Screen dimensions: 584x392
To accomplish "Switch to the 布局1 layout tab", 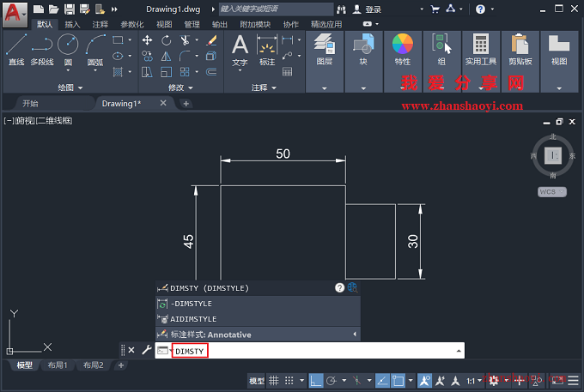I will point(58,365).
